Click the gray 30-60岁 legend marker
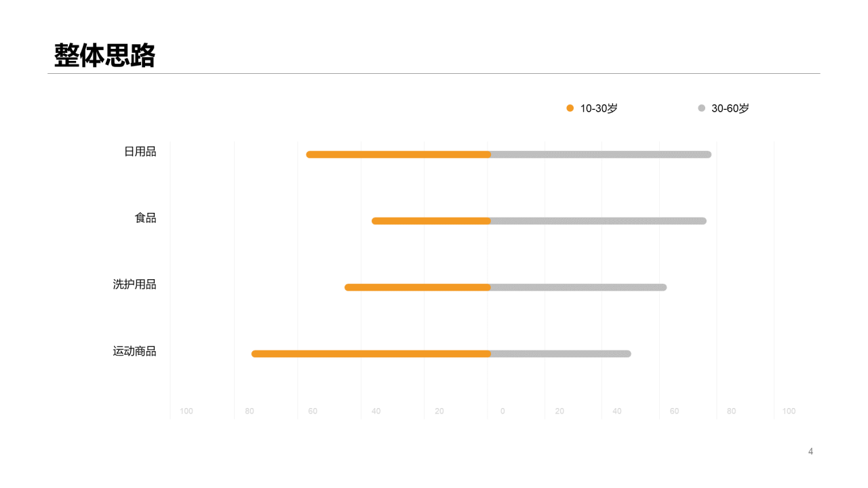Viewport: 868px width, 488px height. tap(701, 108)
